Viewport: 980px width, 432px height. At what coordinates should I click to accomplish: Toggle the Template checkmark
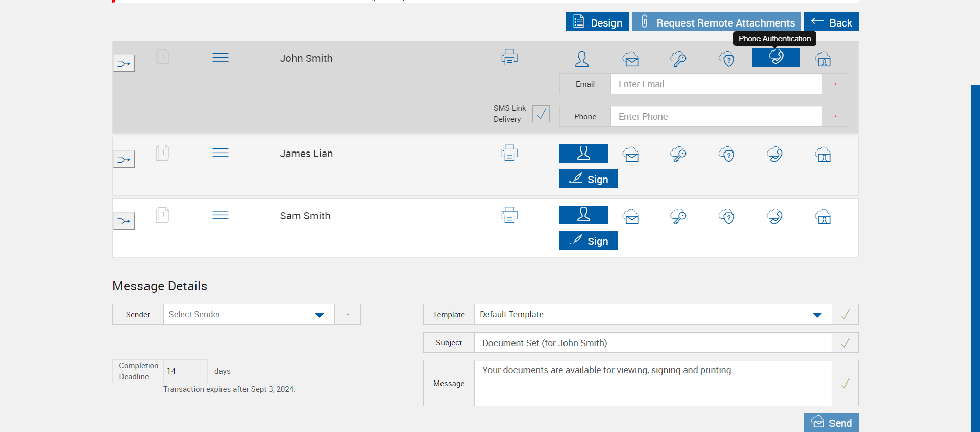(x=845, y=315)
